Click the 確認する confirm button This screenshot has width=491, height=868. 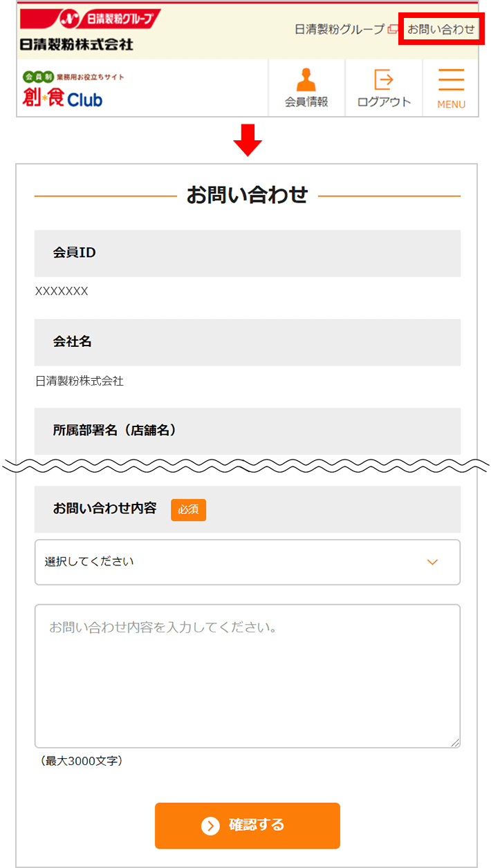(248, 825)
